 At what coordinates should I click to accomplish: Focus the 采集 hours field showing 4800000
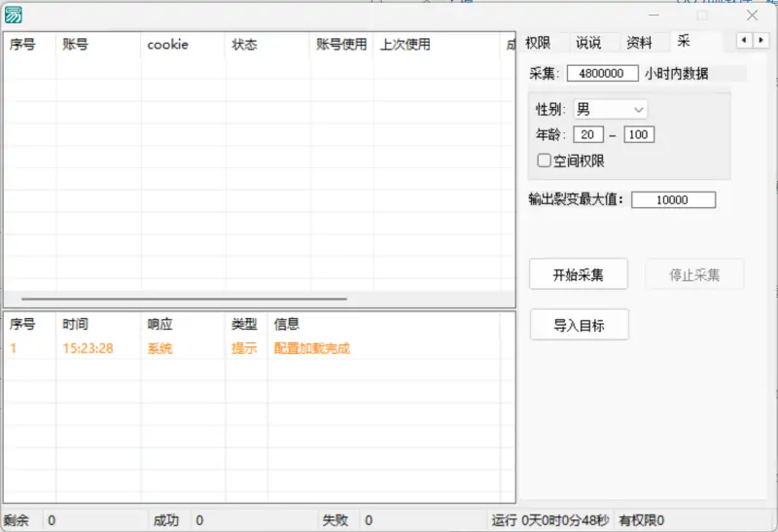click(602, 74)
